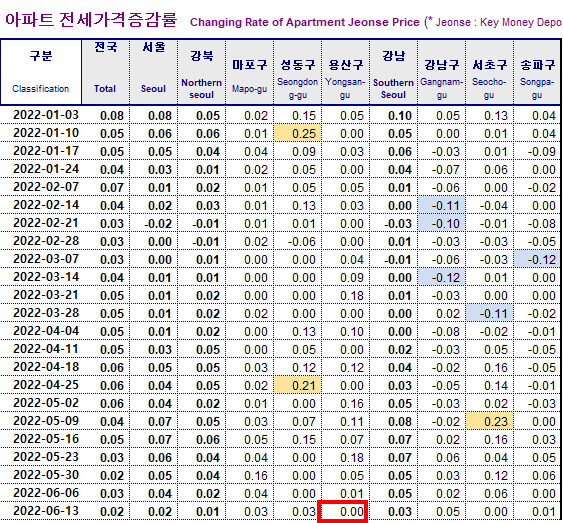Image resolution: width=563 pixels, height=523 pixels.
Task: Click the 0.00 Yongsan-gu cell on 2022-06-13
Action: pyautogui.click(x=343, y=511)
